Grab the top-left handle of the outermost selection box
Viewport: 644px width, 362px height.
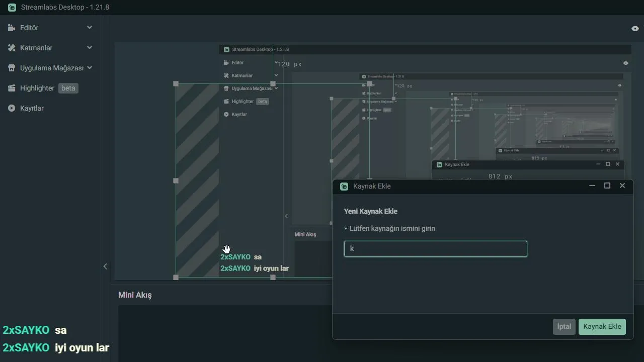176,84
